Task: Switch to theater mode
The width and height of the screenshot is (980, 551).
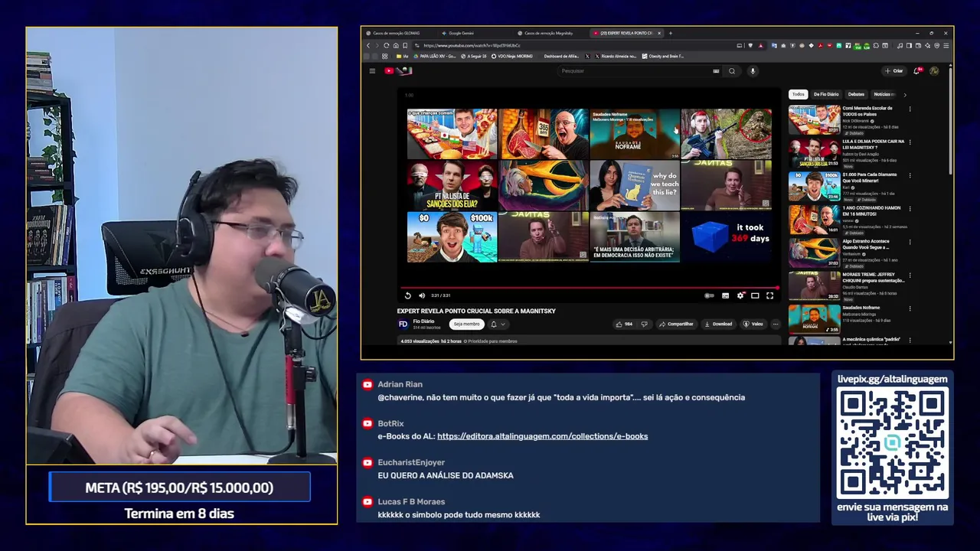Action: [x=755, y=295]
